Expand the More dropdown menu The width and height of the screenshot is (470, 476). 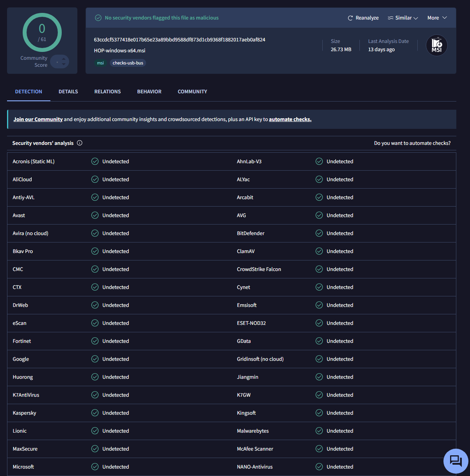point(437,18)
